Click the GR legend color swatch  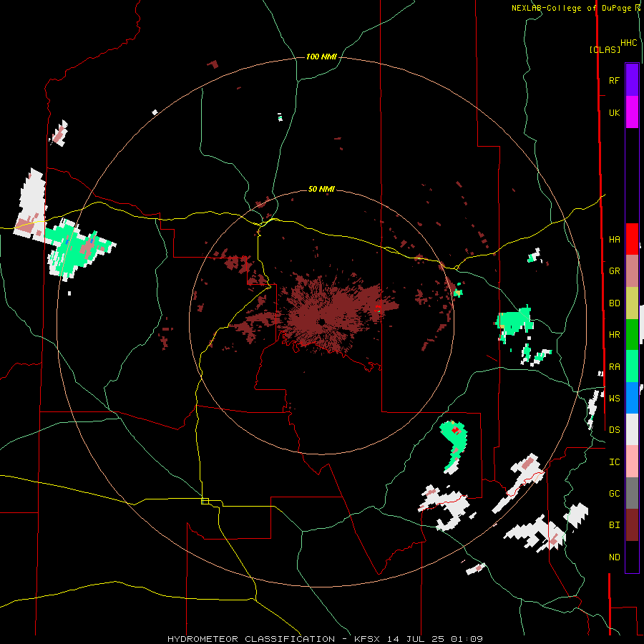632,271
